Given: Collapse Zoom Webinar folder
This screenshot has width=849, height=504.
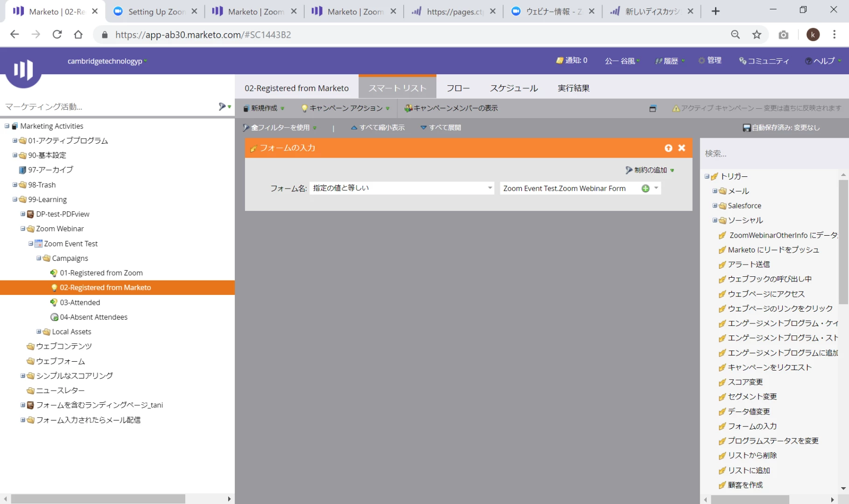Looking at the screenshot, I should (x=23, y=229).
